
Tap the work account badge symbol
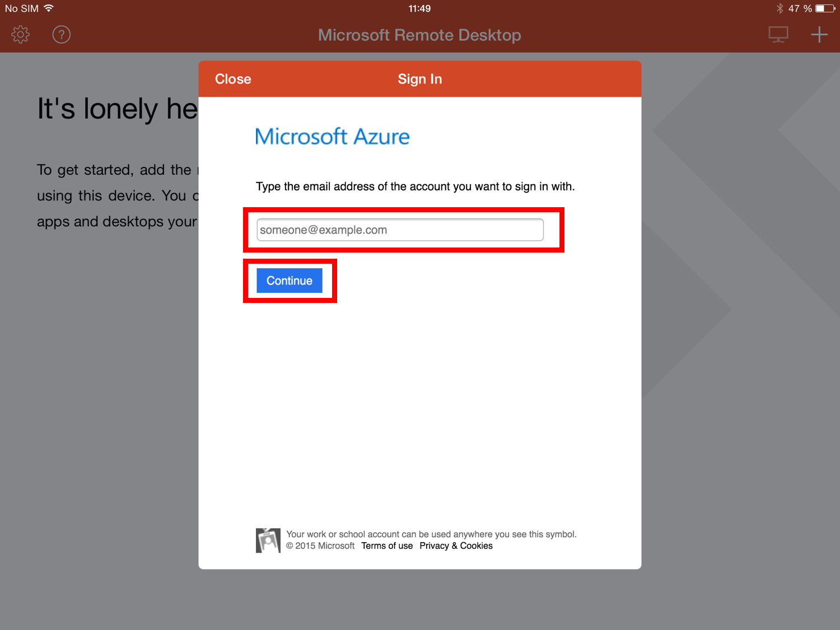268,540
